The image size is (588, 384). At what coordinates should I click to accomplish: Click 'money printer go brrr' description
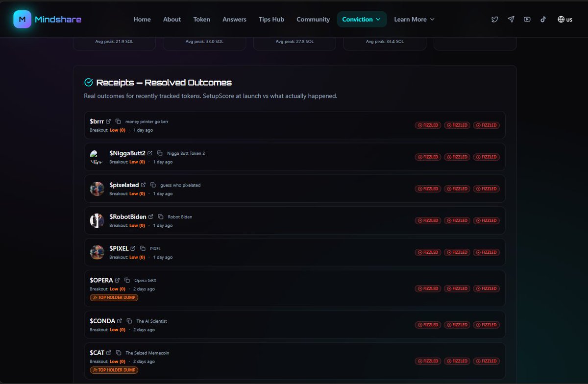pos(147,121)
